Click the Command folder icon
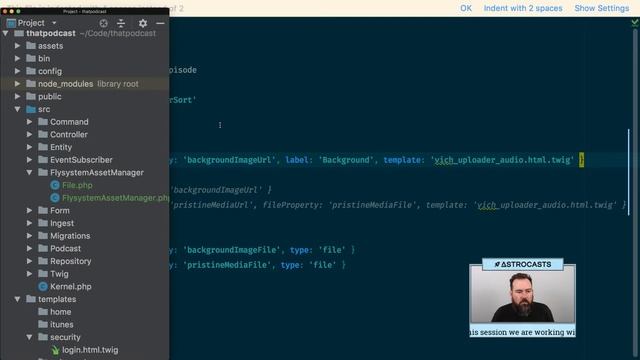The height and width of the screenshot is (360, 640). [43, 122]
